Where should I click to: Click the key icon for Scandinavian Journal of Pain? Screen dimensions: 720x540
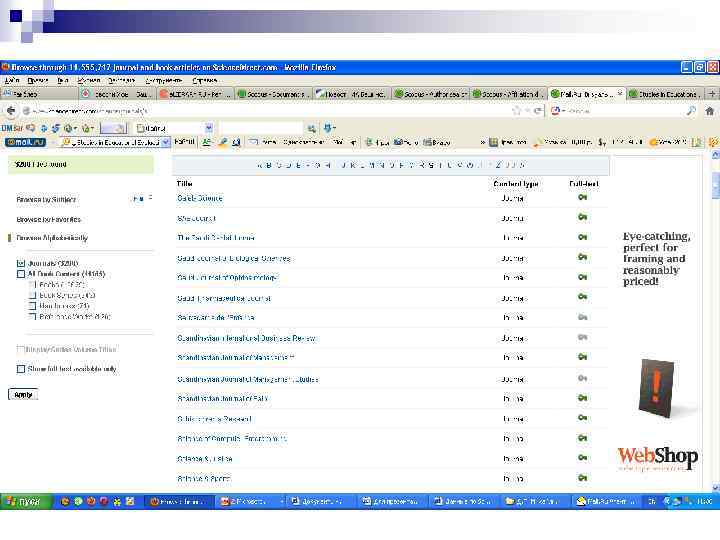(x=582, y=398)
